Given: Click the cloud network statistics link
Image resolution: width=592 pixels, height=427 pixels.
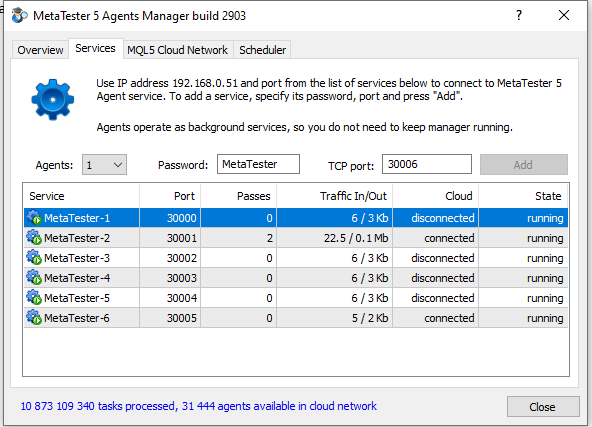Looking at the screenshot, I should point(199,406).
